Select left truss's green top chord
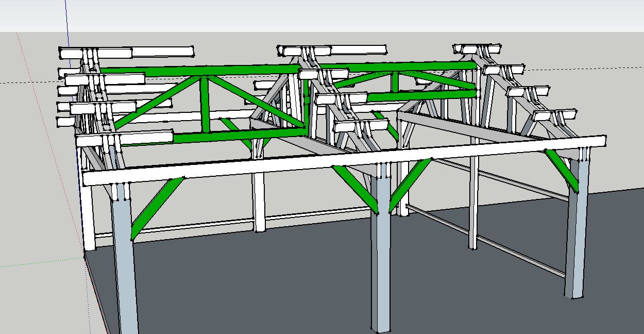Screen dimensions: 644x334 coord(196,71)
